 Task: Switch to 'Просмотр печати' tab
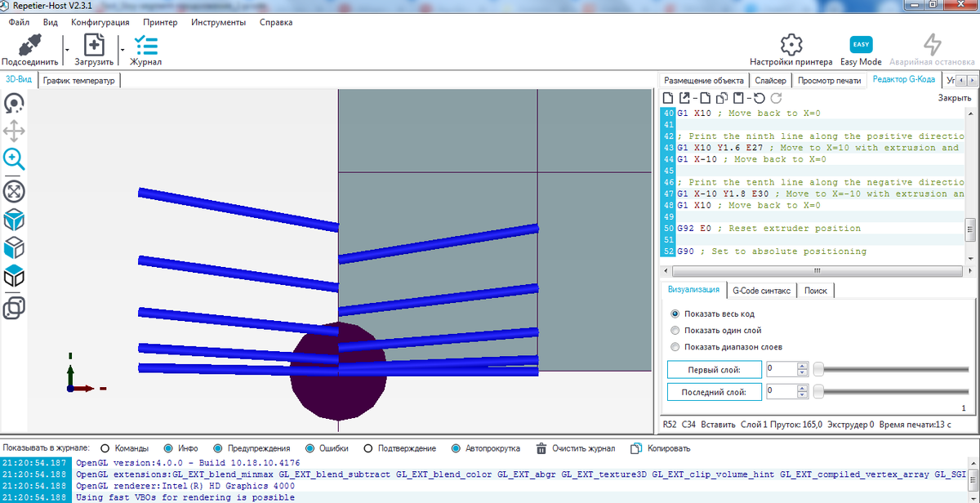coord(829,80)
